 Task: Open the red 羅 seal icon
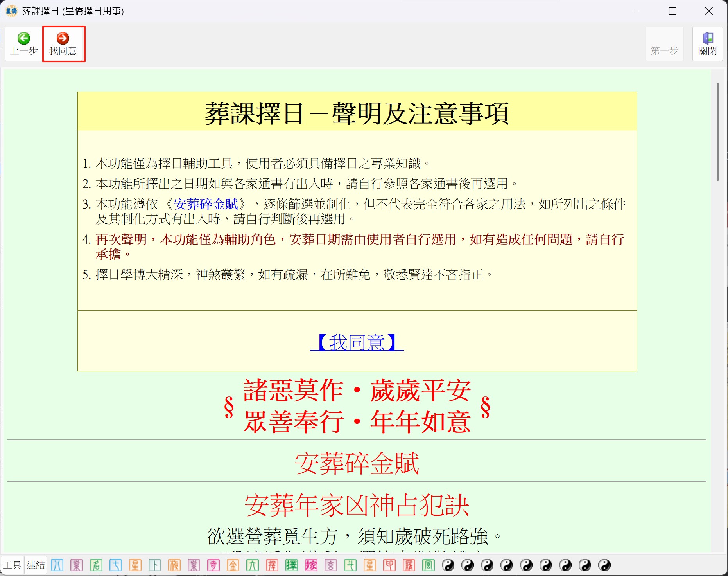coord(409,565)
